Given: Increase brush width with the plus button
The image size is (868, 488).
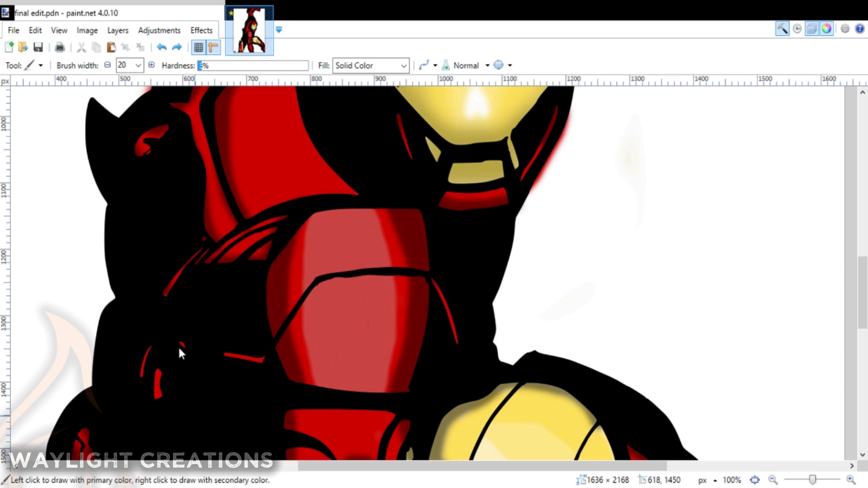Looking at the screenshot, I should coord(151,65).
